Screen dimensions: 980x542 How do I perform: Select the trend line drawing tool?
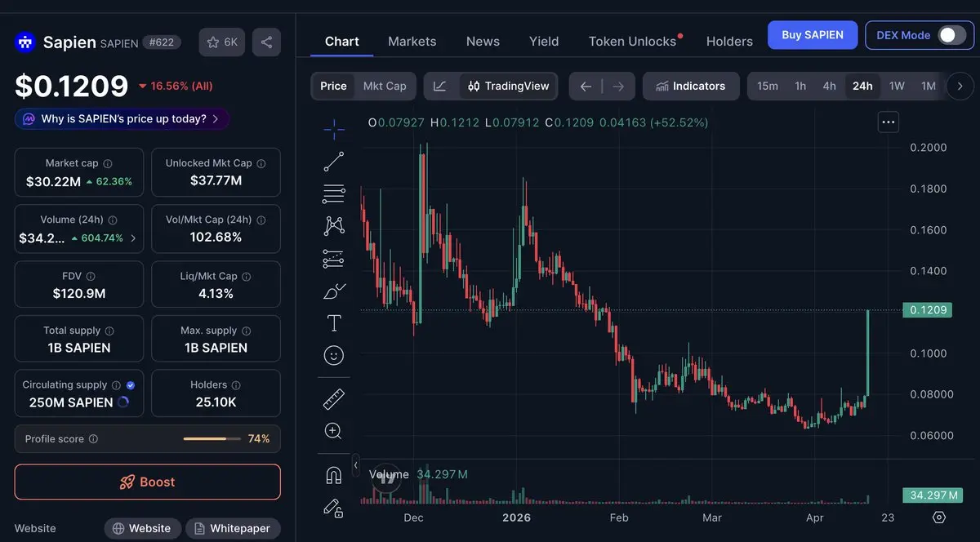[333, 162]
